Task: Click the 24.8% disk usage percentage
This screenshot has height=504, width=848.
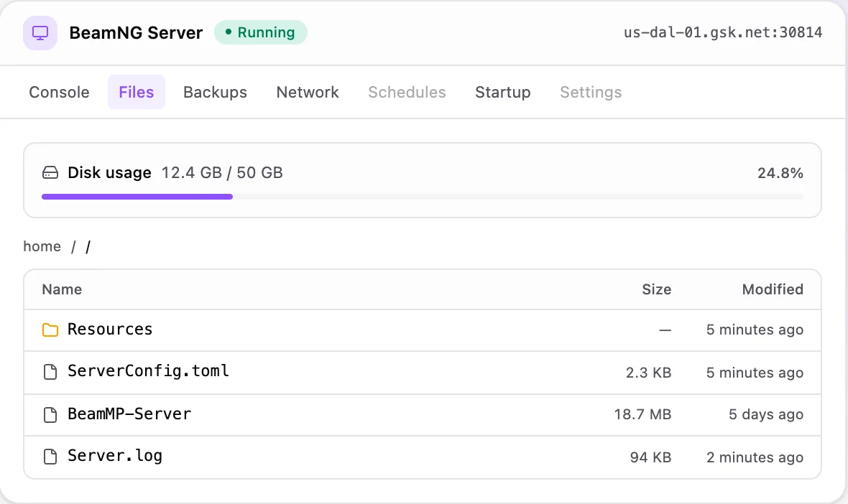Action: pos(780,174)
